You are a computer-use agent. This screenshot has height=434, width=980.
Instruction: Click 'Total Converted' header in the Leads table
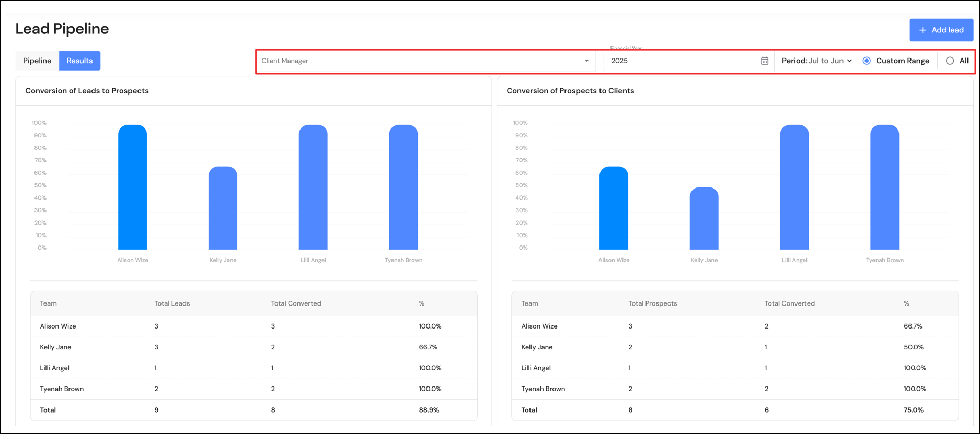296,303
